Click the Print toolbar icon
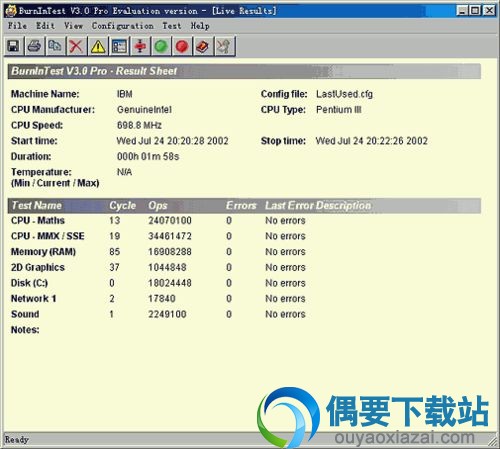500x449 pixels. (34, 46)
